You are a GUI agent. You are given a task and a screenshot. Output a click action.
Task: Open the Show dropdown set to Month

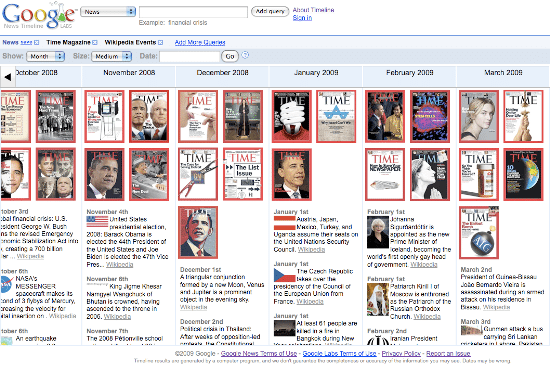coord(46,56)
